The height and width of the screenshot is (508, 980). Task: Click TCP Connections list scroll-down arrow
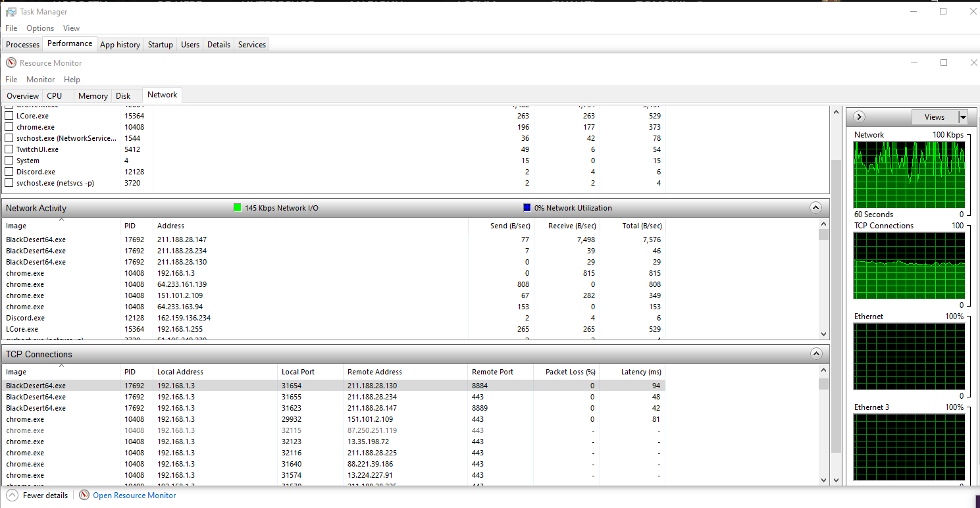point(823,480)
